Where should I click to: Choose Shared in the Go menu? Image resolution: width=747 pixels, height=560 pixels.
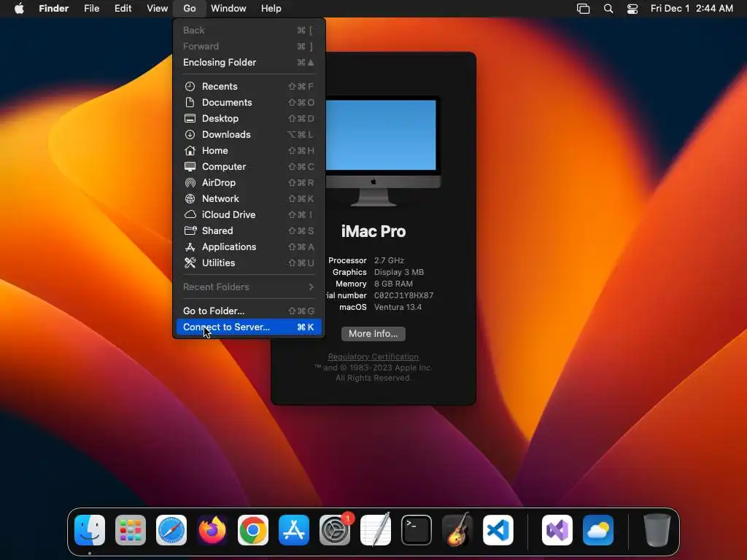click(249, 230)
